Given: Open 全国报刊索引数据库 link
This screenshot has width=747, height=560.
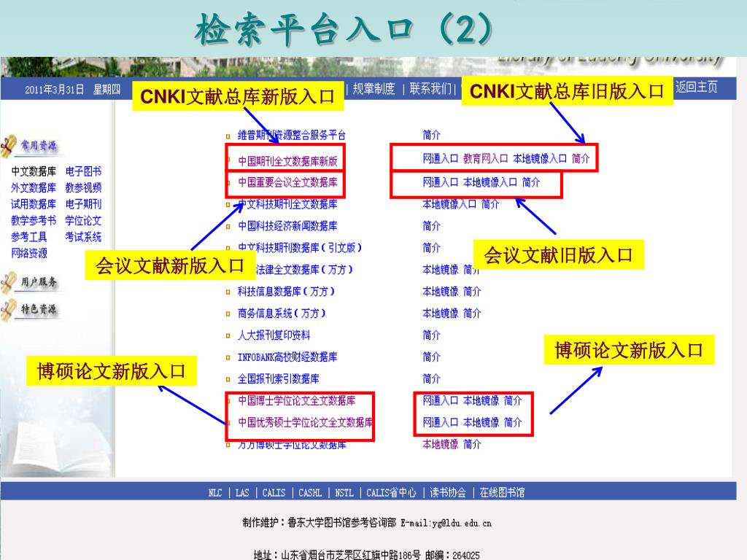Looking at the screenshot, I should pos(279,379).
